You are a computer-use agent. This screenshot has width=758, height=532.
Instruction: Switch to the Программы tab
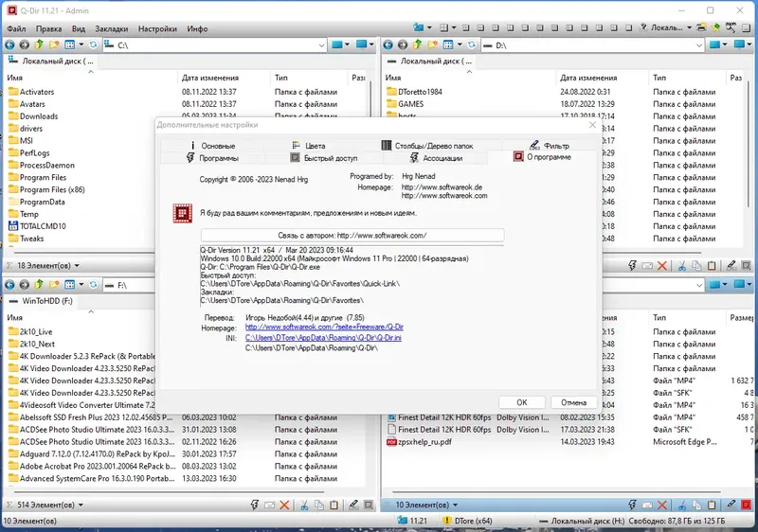212,158
